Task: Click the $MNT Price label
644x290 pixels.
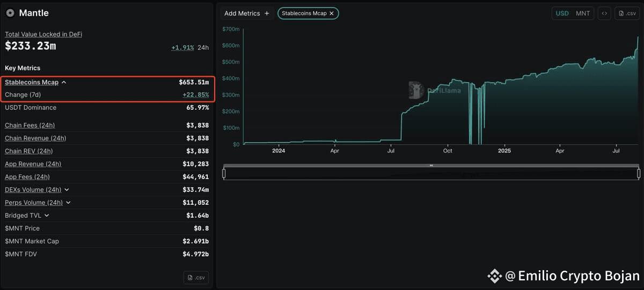Action: (x=22, y=228)
